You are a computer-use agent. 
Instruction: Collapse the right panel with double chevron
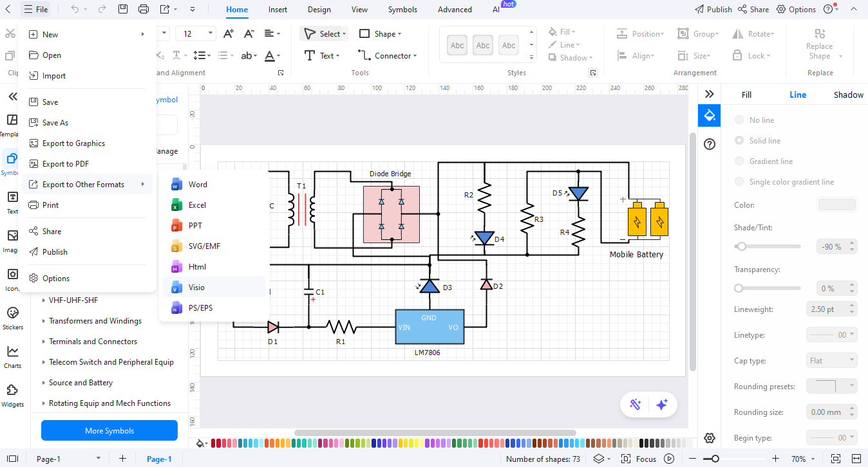click(x=710, y=94)
